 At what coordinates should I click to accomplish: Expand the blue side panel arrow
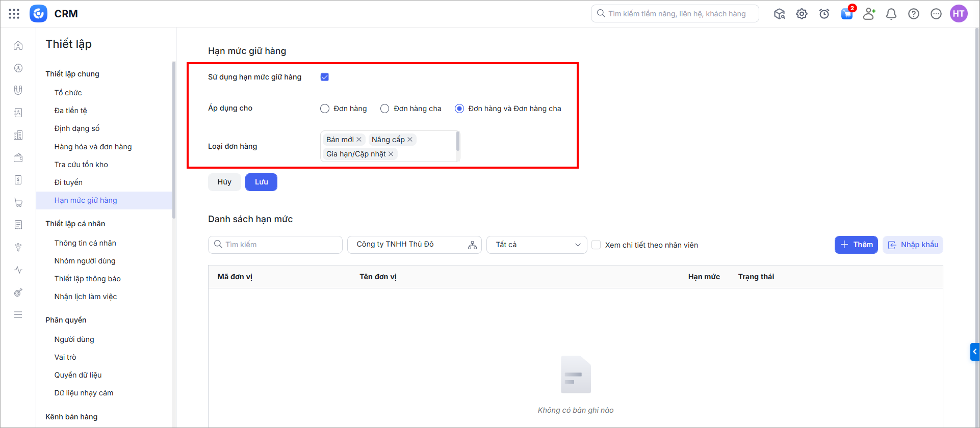point(974,352)
